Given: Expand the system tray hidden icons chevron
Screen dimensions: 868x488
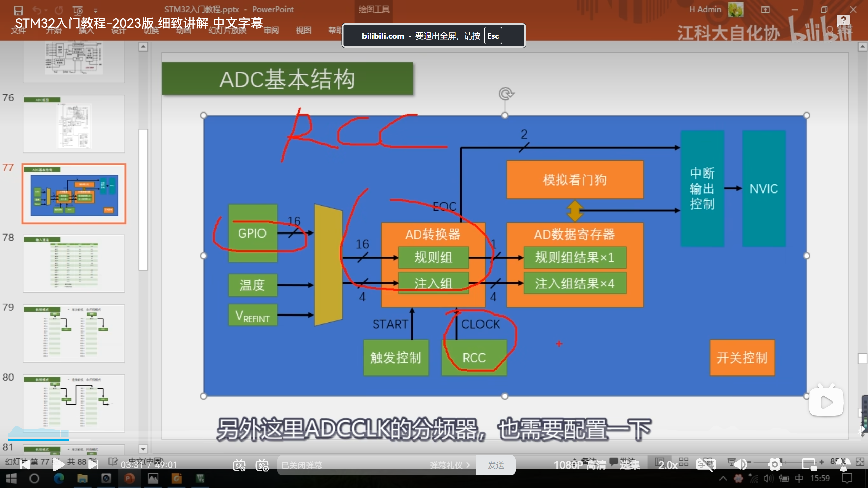Looking at the screenshot, I should coord(723,479).
